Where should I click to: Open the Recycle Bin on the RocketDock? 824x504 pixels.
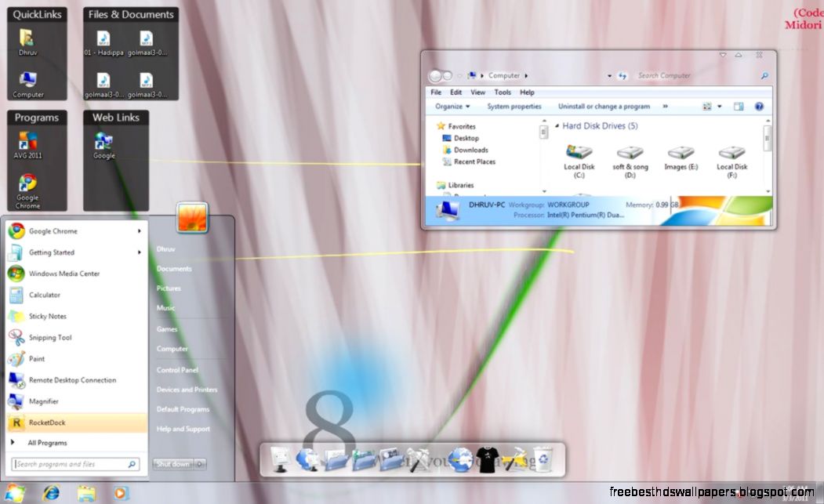543,459
